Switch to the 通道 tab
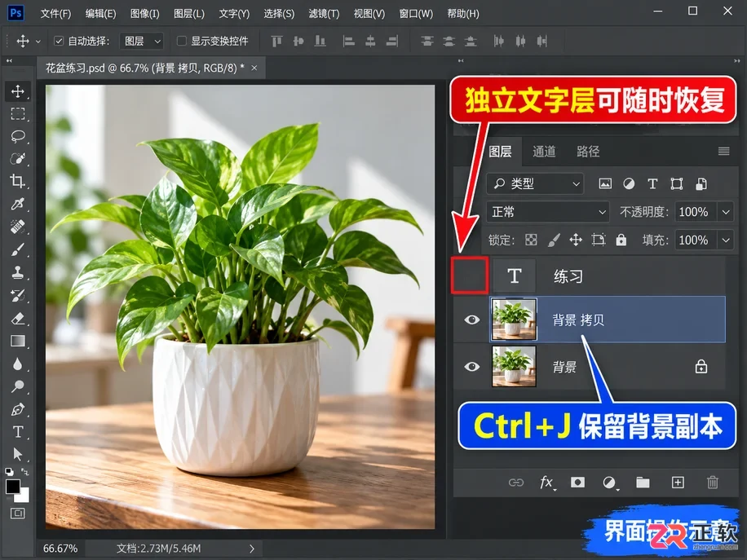This screenshot has height=560, width=747. click(544, 152)
